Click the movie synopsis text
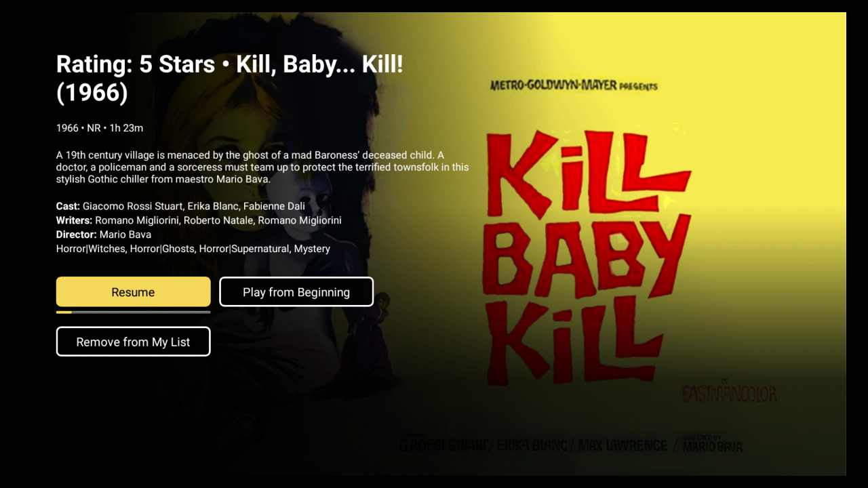 tap(262, 167)
